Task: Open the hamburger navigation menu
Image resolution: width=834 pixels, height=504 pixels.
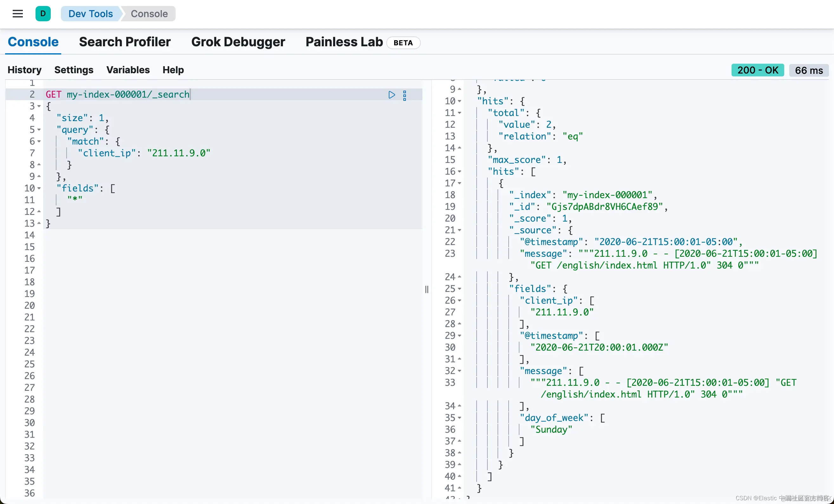Action: coord(18,14)
